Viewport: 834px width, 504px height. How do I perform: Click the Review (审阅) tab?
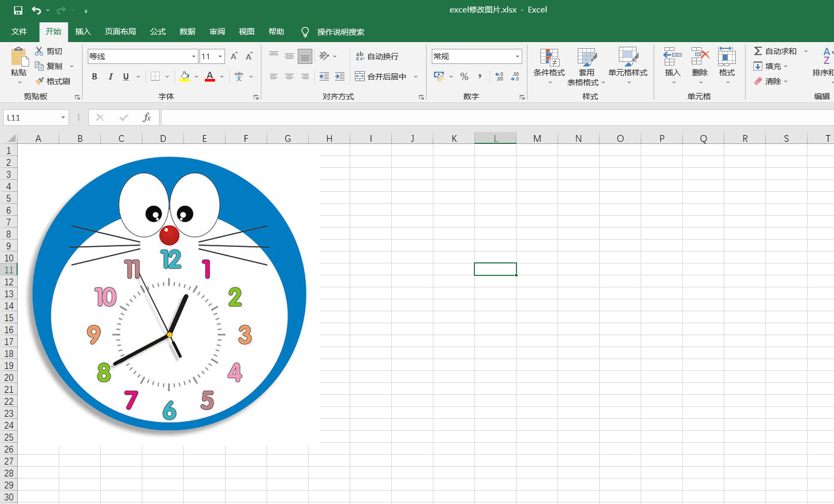click(217, 32)
